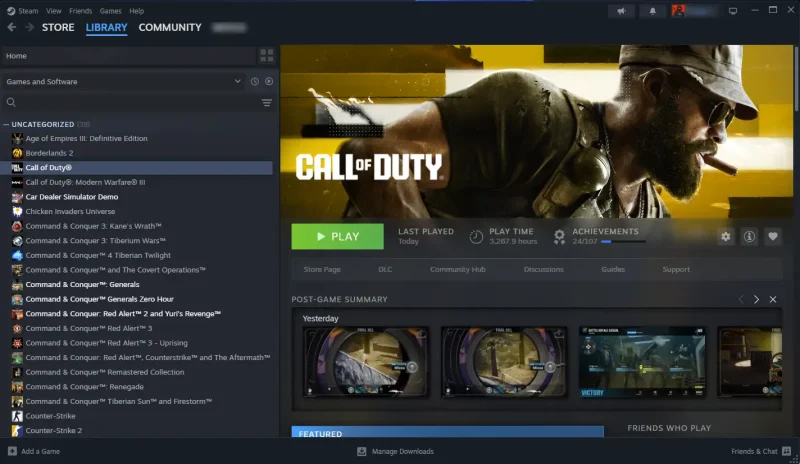Click the library search input field
This screenshot has width=800, height=464.
pos(138,103)
